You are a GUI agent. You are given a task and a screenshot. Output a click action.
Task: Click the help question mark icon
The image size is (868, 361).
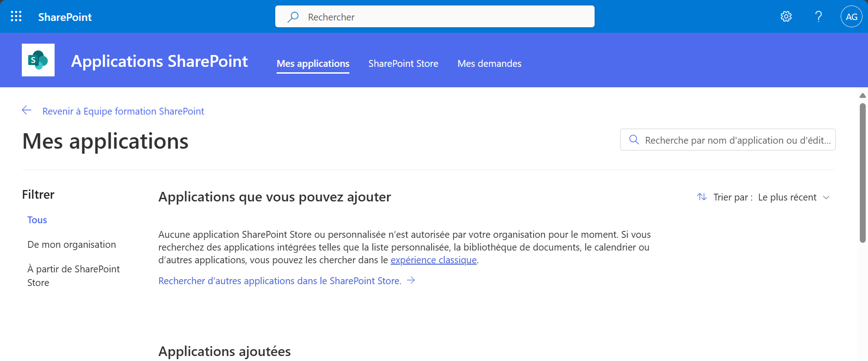tap(818, 17)
